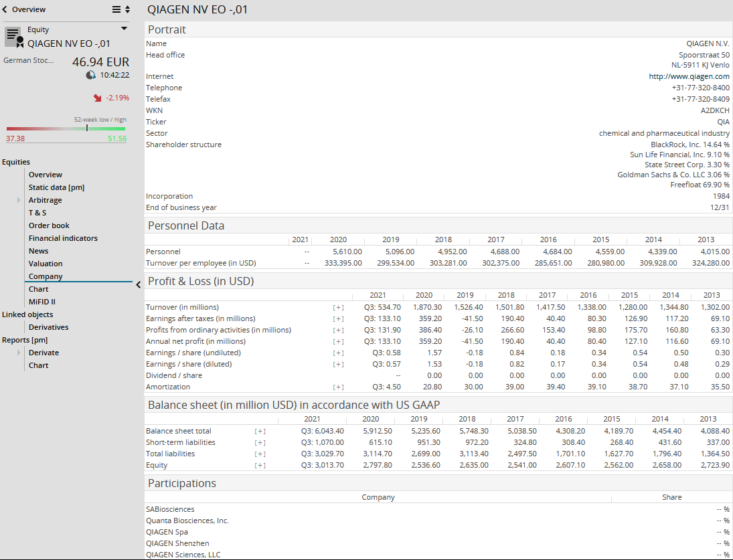Click the delayed-quote clock icon

(x=91, y=75)
